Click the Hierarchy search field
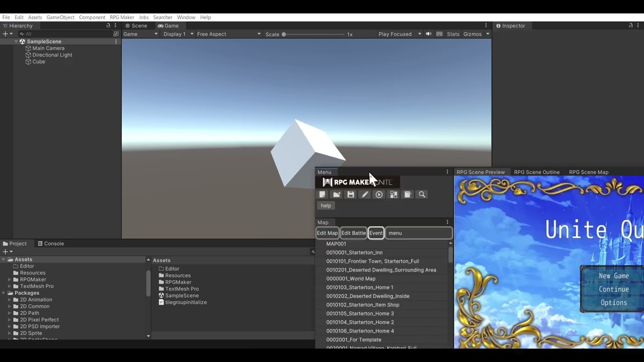The image size is (644, 362). click(65, 34)
